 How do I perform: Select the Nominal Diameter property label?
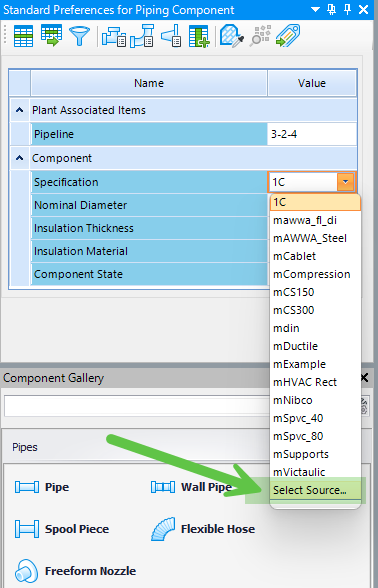tap(149, 205)
